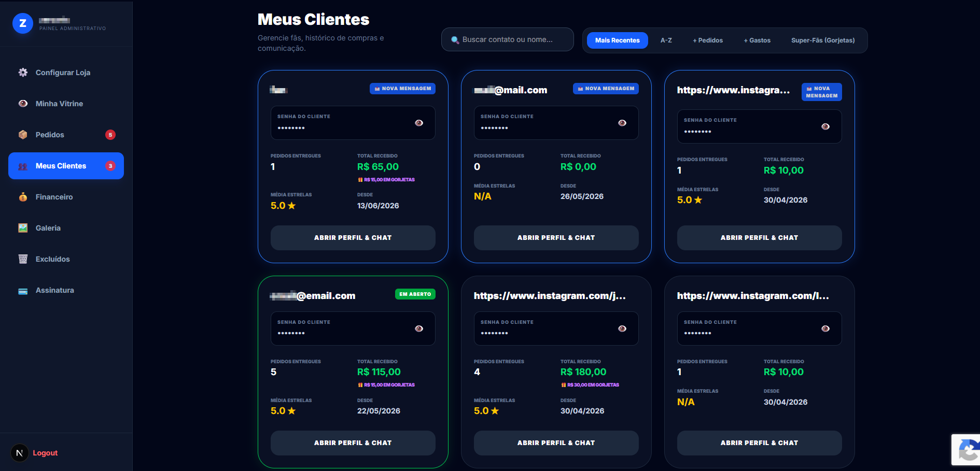Click the https://www.instagram.com/j... client link
980x471 pixels.
(x=550, y=296)
